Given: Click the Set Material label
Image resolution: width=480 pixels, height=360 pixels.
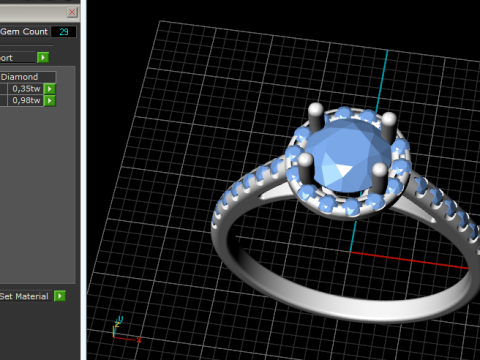Looking at the screenshot, I should (24, 296).
